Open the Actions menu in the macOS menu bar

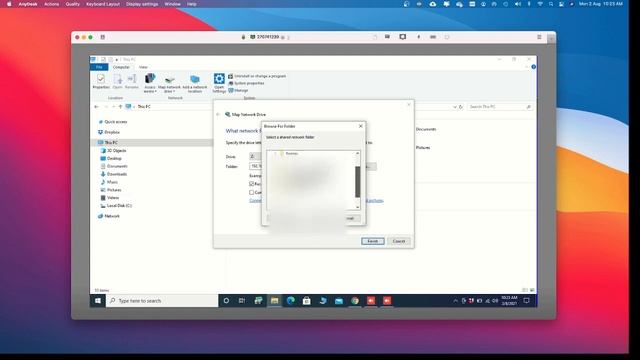coord(51,4)
